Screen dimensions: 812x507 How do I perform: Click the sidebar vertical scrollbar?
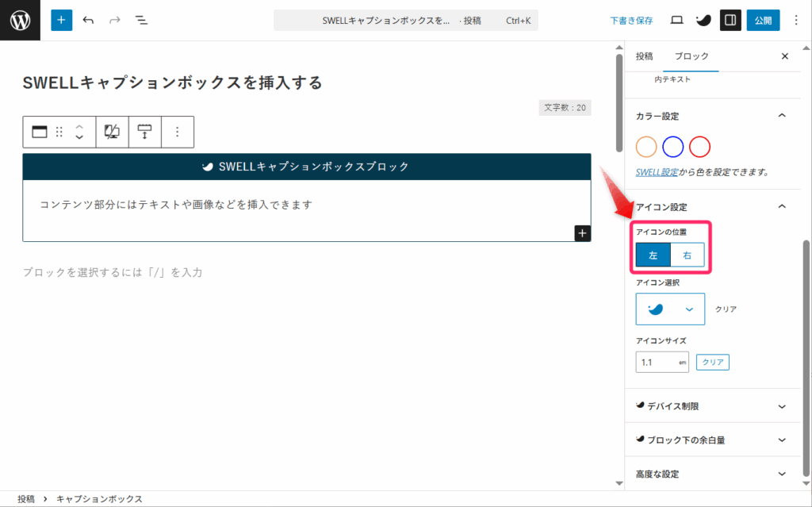[806, 358]
